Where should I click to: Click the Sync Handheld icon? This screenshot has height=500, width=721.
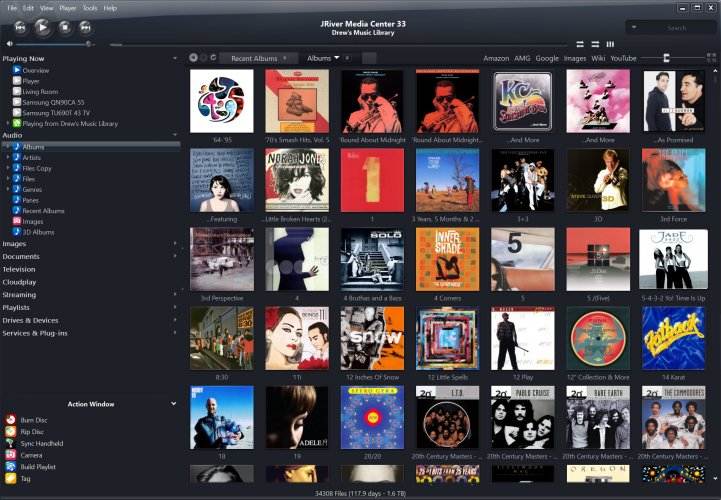11,443
